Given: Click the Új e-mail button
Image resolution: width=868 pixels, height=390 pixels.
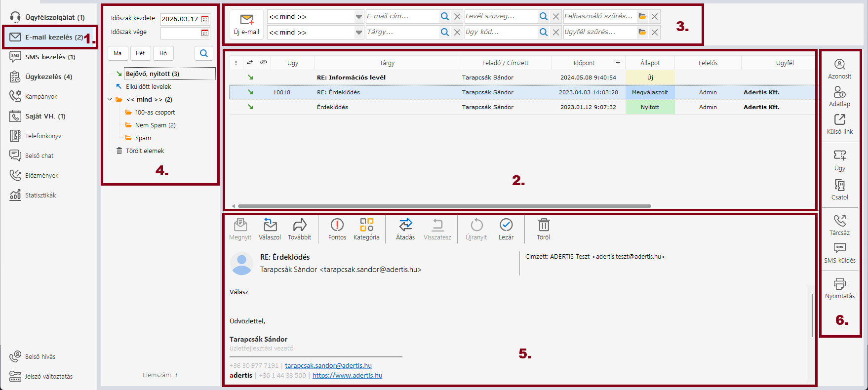Looking at the screenshot, I should click(x=246, y=24).
